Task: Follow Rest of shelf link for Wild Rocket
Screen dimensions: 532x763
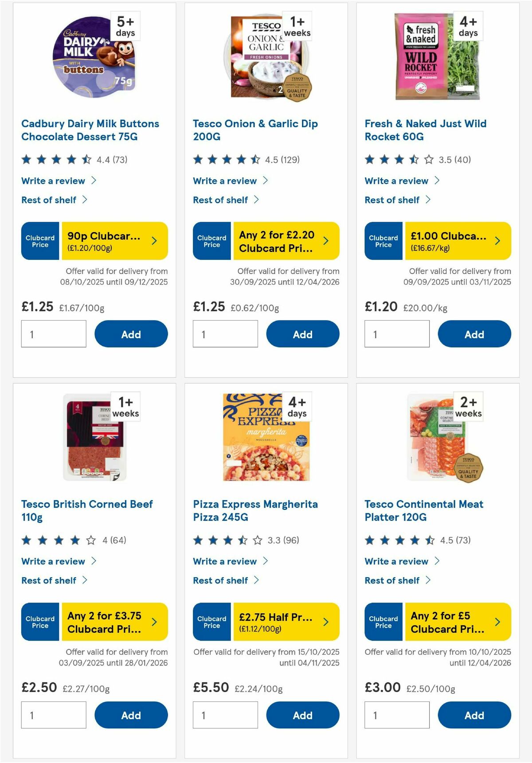Action: pos(392,200)
